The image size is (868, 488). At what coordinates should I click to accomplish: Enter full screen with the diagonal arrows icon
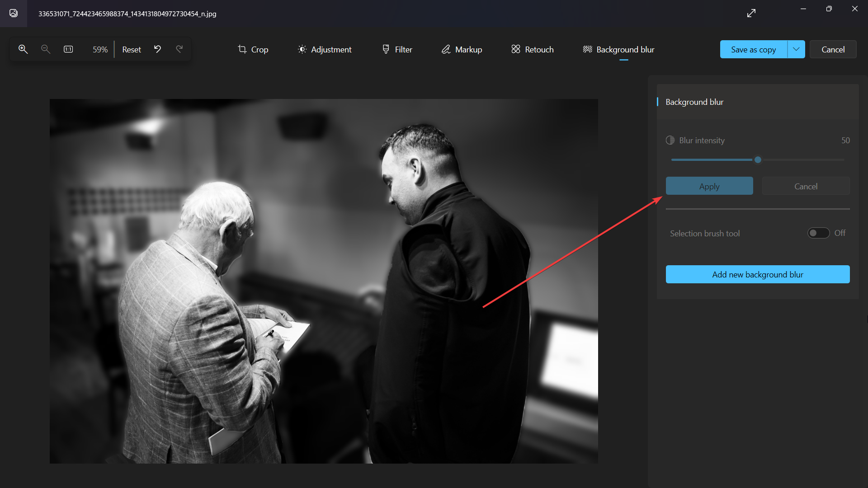click(751, 13)
